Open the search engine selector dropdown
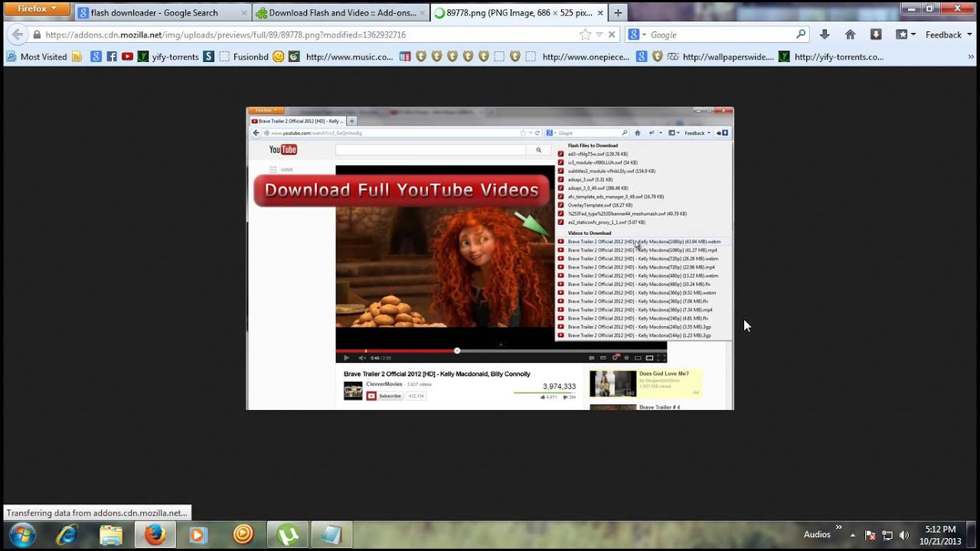 coord(639,35)
